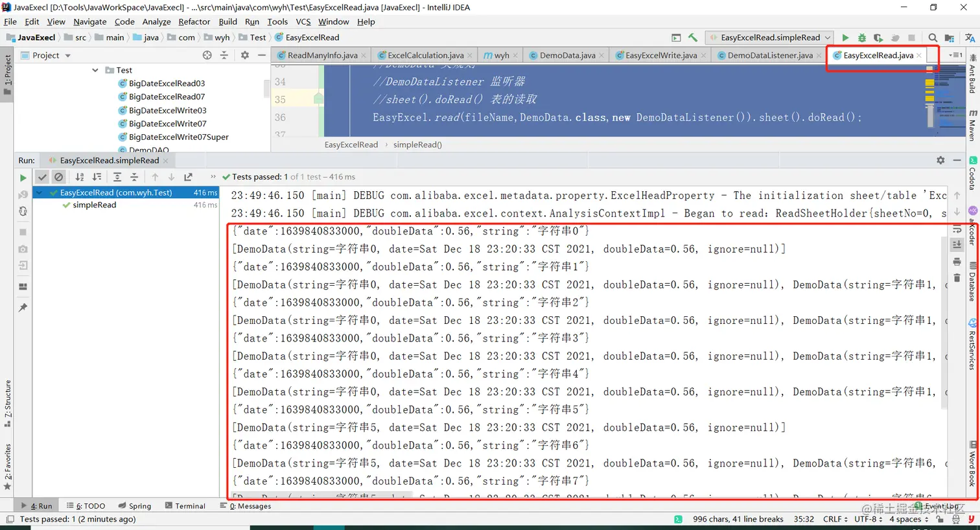Open the Maven tool window on right edge
Image resolution: width=980 pixels, height=530 pixels.
click(973, 124)
